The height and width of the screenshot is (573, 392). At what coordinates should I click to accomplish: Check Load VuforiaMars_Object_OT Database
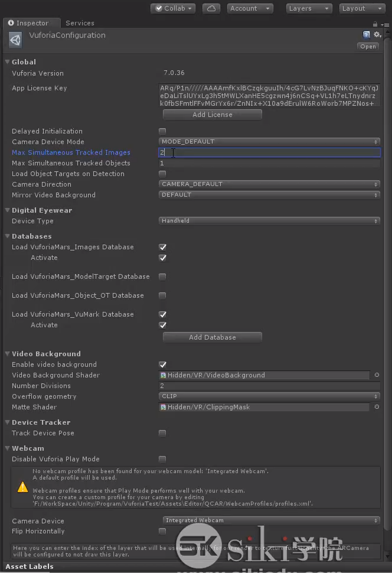[x=162, y=295]
